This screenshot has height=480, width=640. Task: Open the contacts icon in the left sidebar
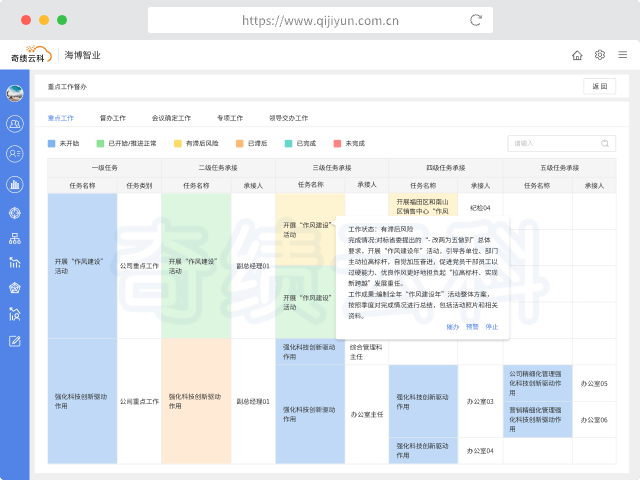coord(15,124)
